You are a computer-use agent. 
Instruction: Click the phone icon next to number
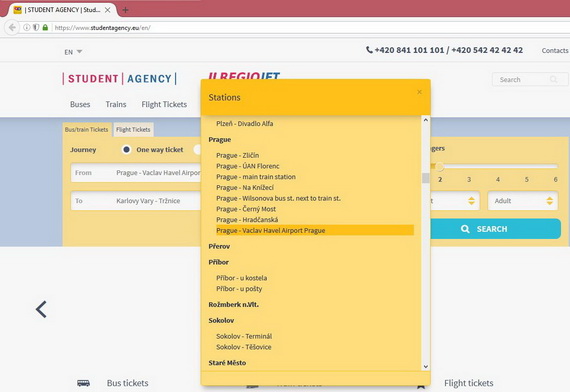click(369, 50)
